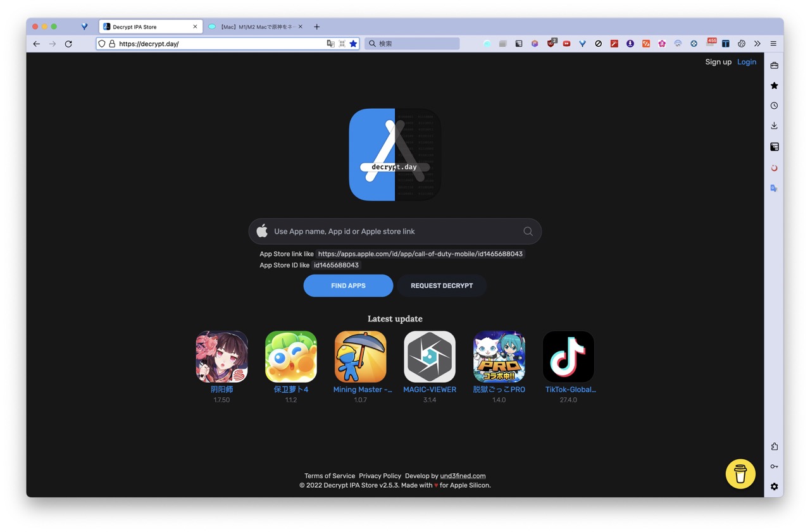Toggle the blue bookmark star in the address bar

click(x=353, y=44)
